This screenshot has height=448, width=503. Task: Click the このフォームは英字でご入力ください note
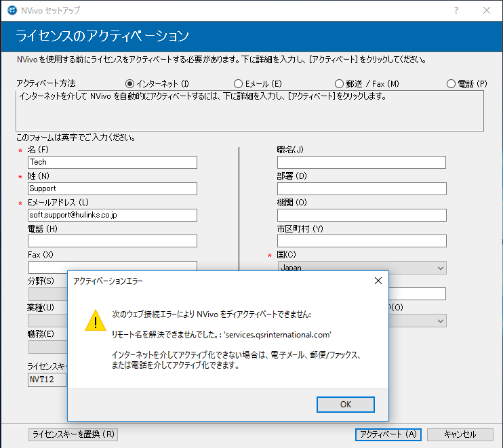click(76, 138)
